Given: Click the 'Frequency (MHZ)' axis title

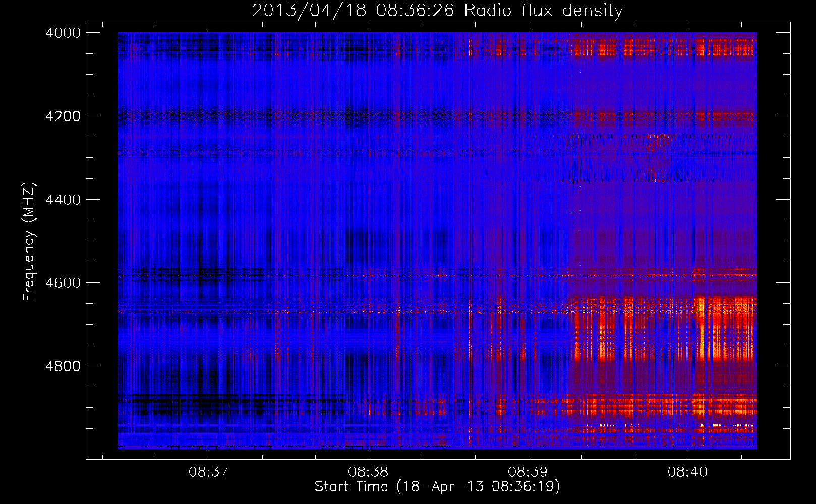Looking at the screenshot, I should [x=29, y=242].
